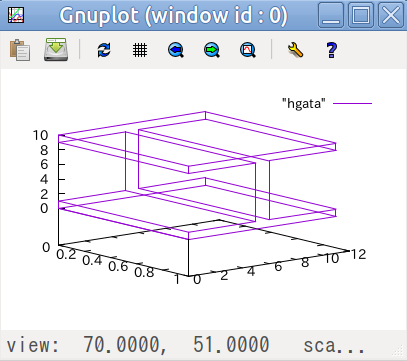The width and height of the screenshot is (407, 361).
Task: Click the Gnuplot window title text
Action: click(173, 15)
